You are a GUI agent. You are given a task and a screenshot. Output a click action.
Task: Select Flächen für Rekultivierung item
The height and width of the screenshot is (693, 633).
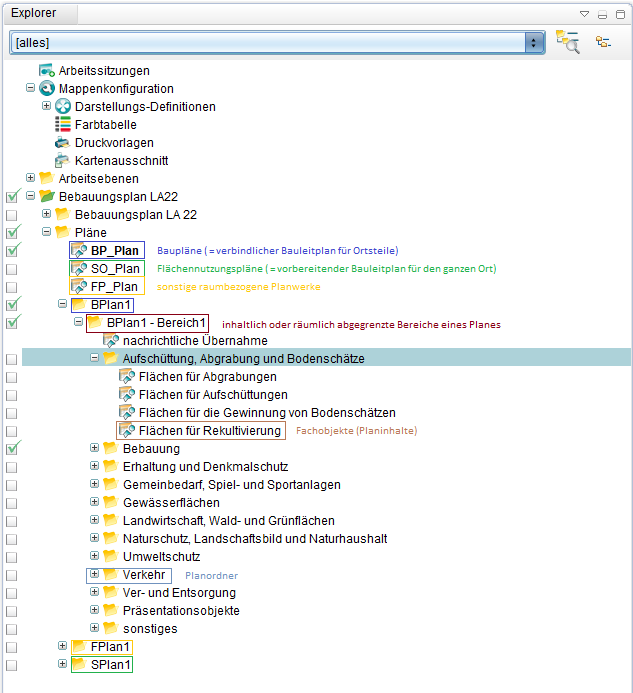210,431
